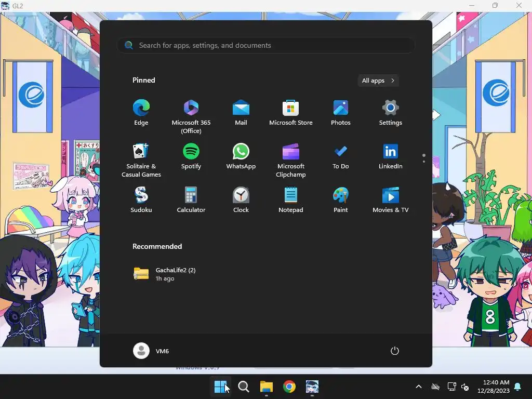The image size is (532, 399).
Task: Open the clock and date flyout
Action: [494, 387]
